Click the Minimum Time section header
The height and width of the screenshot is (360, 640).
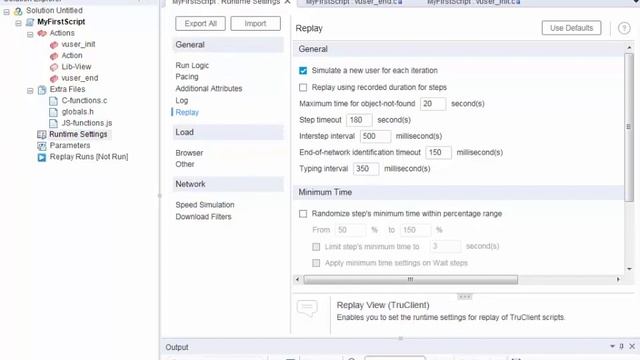(458, 192)
